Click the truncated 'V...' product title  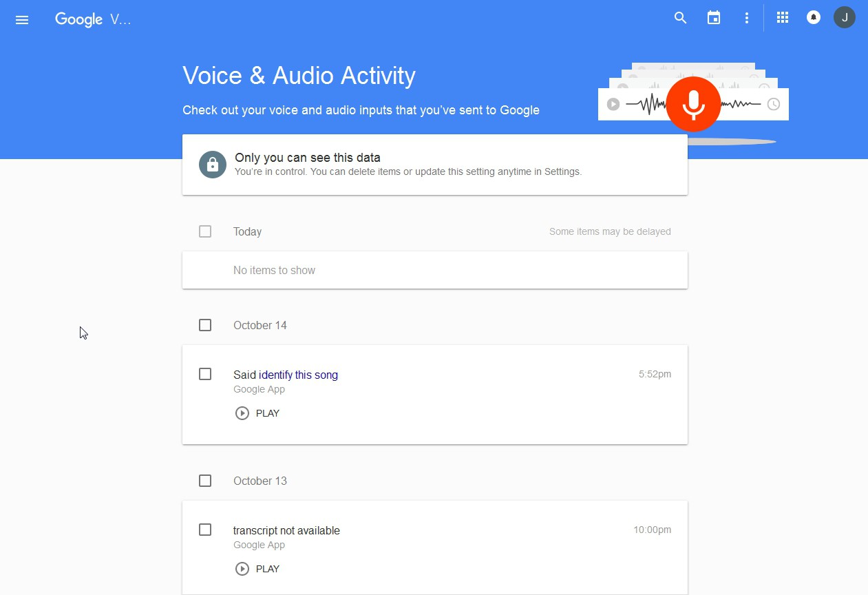tap(120, 19)
